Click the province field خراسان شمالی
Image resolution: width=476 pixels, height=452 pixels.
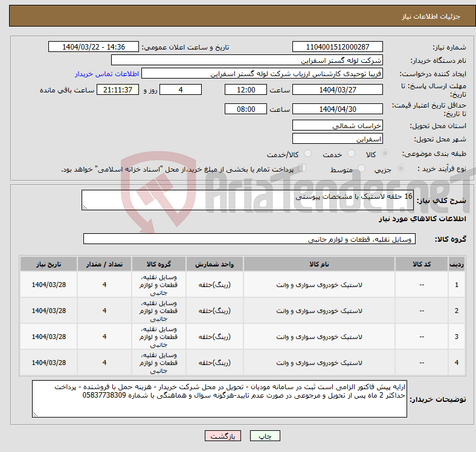point(337,125)
